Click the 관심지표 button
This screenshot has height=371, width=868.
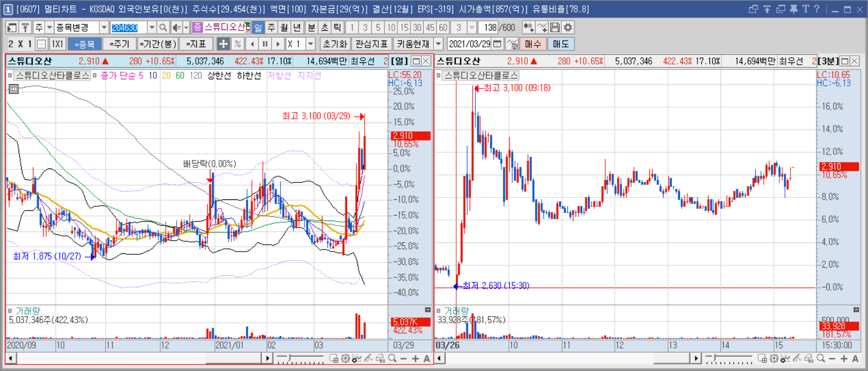[x=371, y=44]
